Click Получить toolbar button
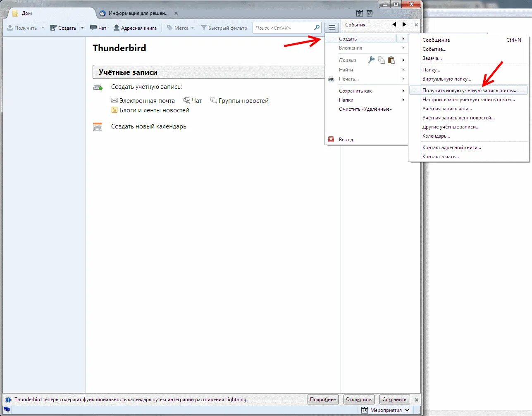This screenshot has width=532, height=416. click(x=22, y=28)
